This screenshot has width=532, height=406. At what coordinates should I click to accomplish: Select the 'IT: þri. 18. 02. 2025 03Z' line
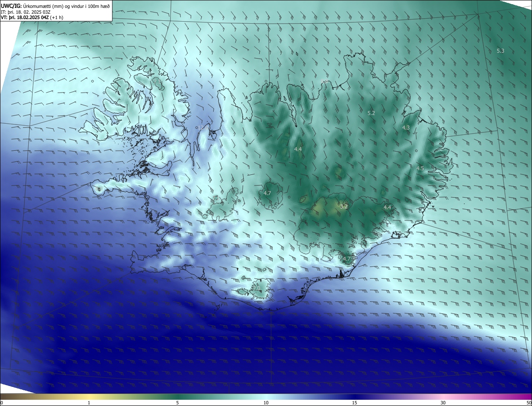coord(26,12)
